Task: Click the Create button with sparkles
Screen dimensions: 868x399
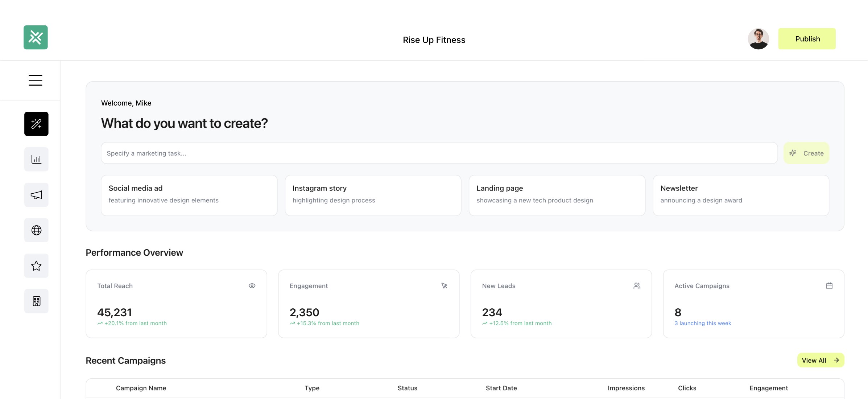Action: 806,153
